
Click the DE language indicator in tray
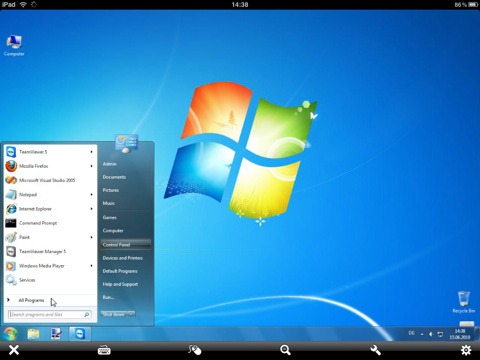click(412, 333)
